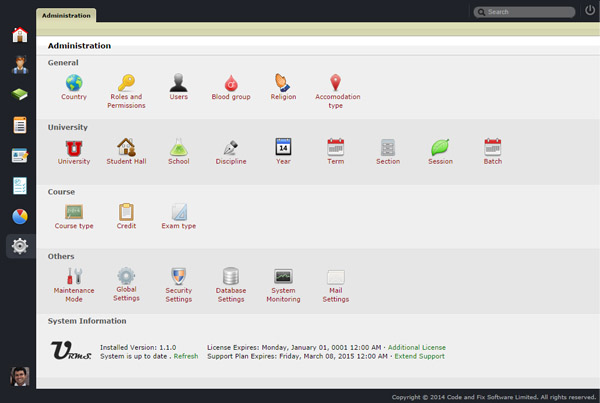
Task: Click the Additional License link
Action: [x=417, y=348]
